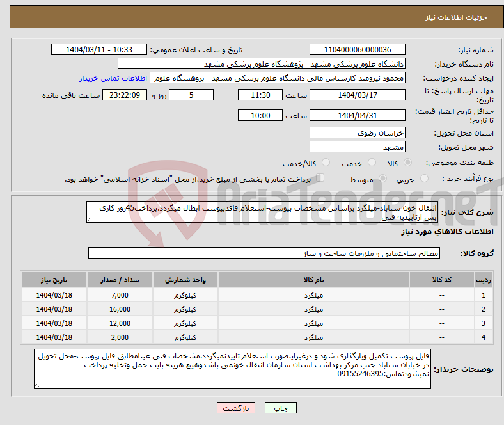Select the خدمت radio button
The image size is (504, 425).
[x=366, y=164]
